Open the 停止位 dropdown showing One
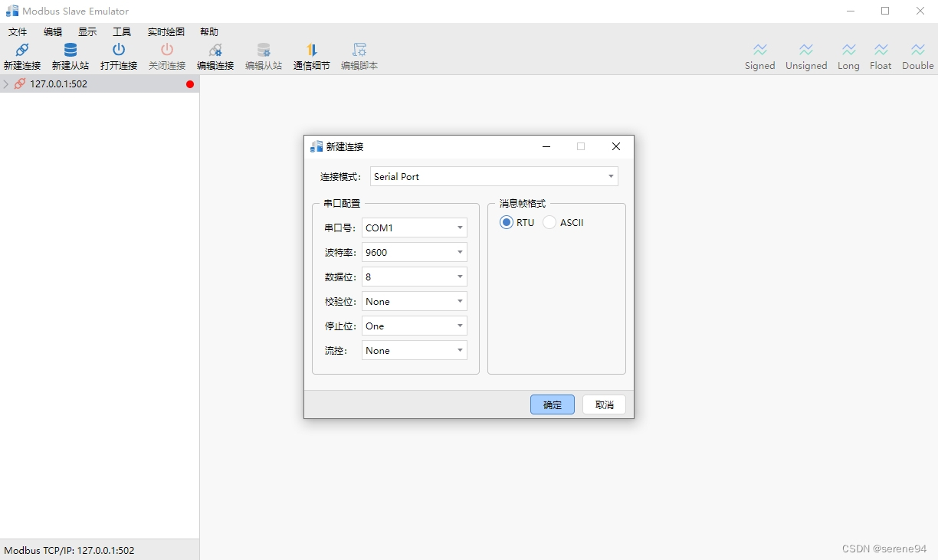 415,326
